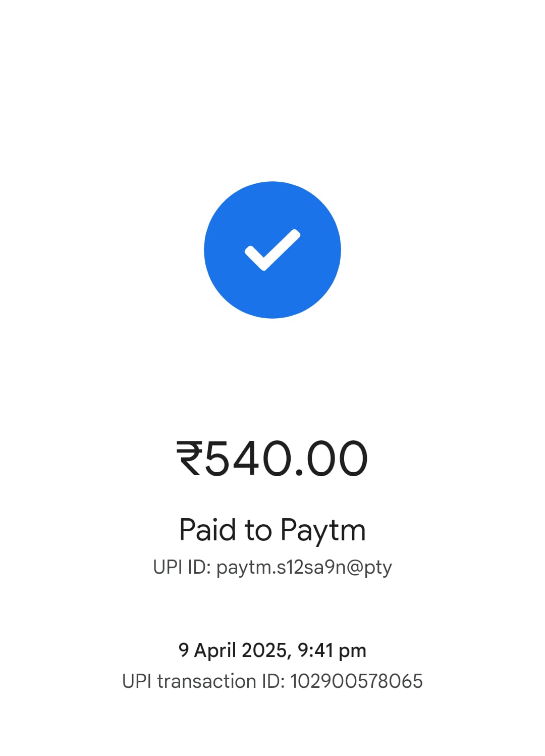The height and width of the screenshot is (756, 545).
Task: Click the 'pm' text in the timestamp
Action: tap(352, 652)
